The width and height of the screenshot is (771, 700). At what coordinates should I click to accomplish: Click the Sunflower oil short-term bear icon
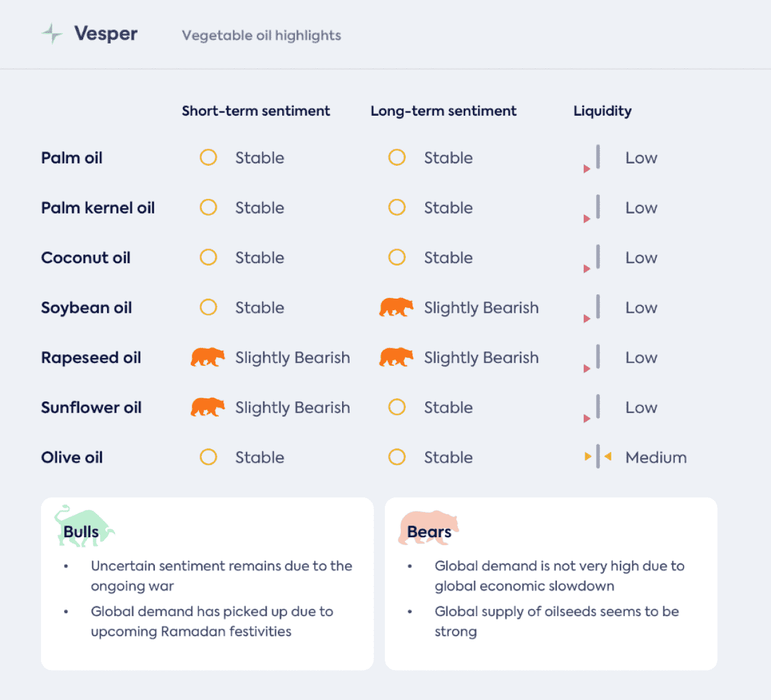208,408
